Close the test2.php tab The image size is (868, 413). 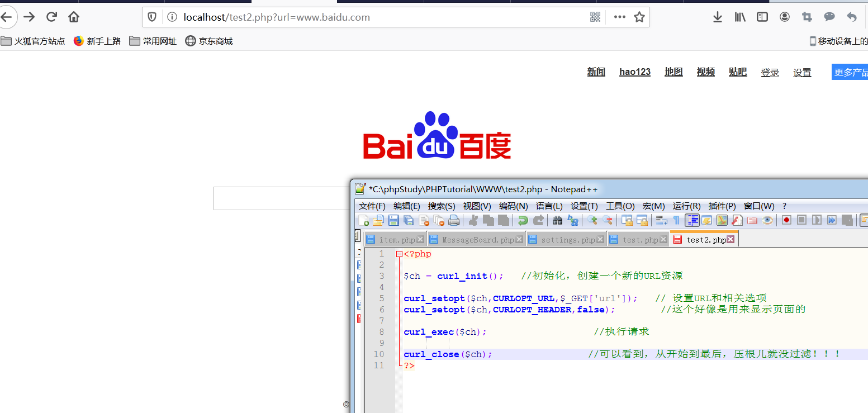(731, 240)
